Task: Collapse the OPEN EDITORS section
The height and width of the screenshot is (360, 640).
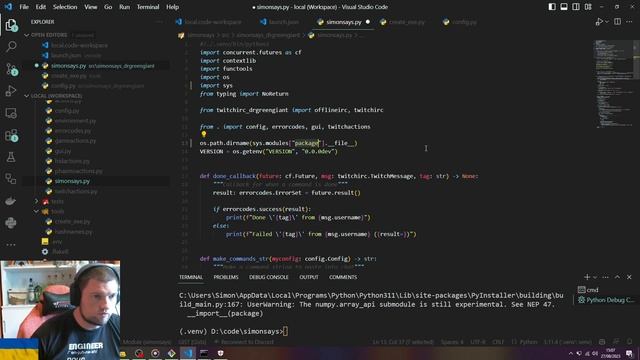Action: click(x=27, y=35)
